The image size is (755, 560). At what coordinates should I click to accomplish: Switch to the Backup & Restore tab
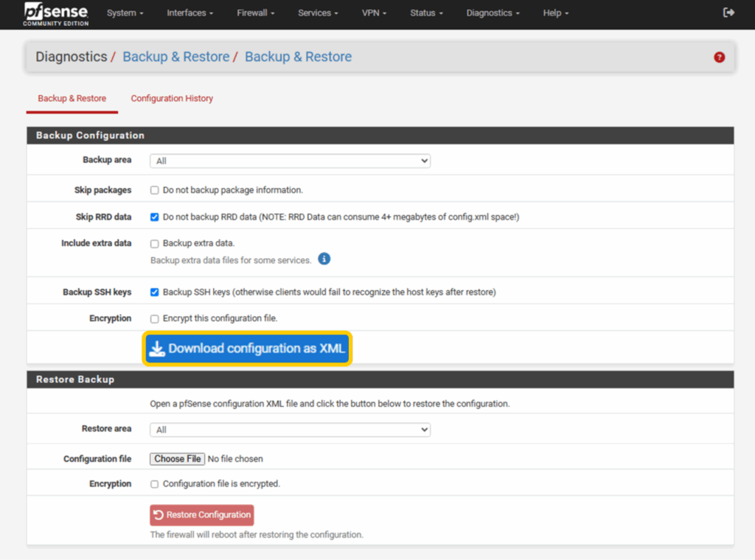pos(72,98)
